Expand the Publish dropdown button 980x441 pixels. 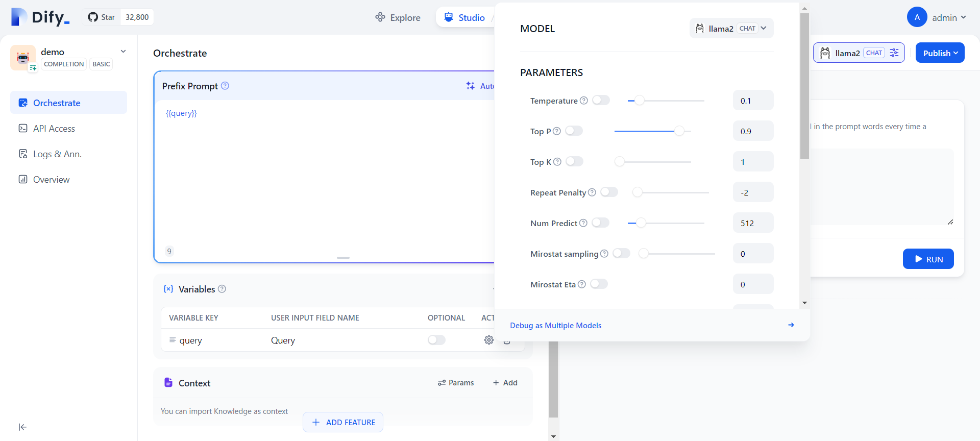pos(940,53)
